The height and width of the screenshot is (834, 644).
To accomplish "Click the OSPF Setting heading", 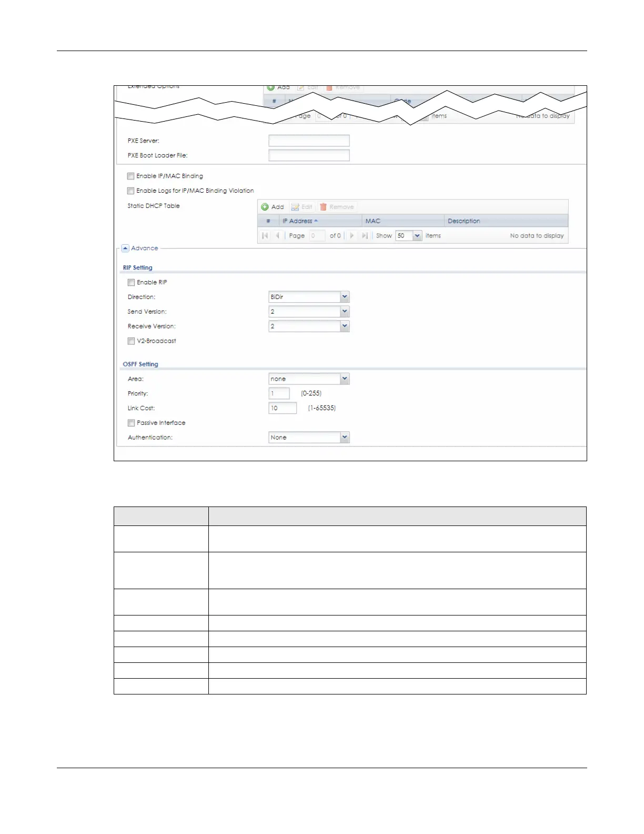I will pos(140,364).
